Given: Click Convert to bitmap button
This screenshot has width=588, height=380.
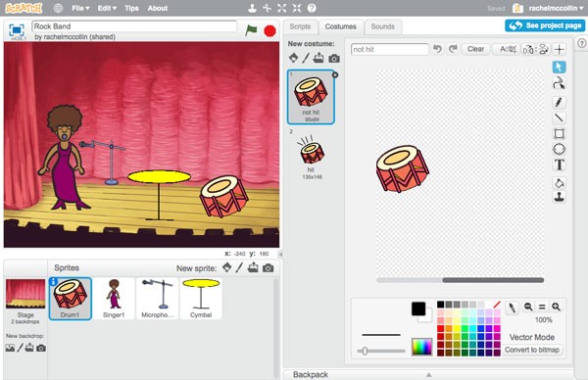Looking at the screenshot, I should click(532, 350).
